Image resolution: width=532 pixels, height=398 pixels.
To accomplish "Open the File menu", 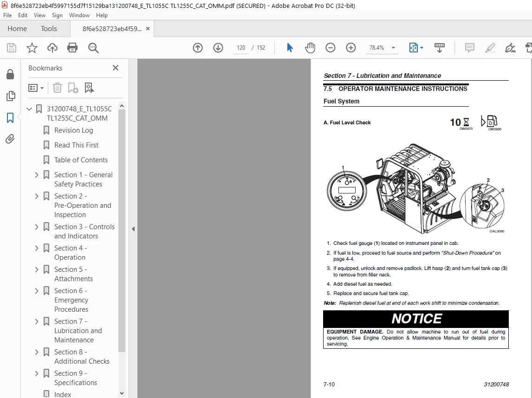I will click(x=7, y=15).
